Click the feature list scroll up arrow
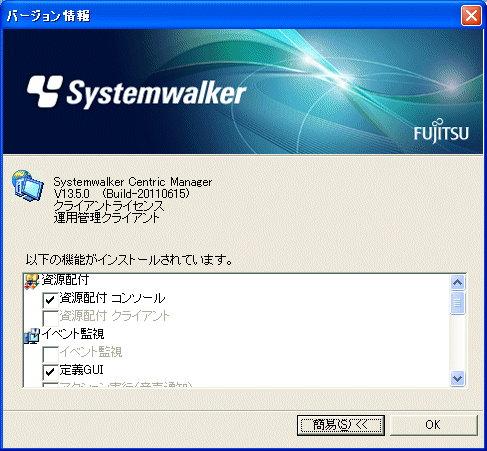Screen dimensions: 487x451 457,283
